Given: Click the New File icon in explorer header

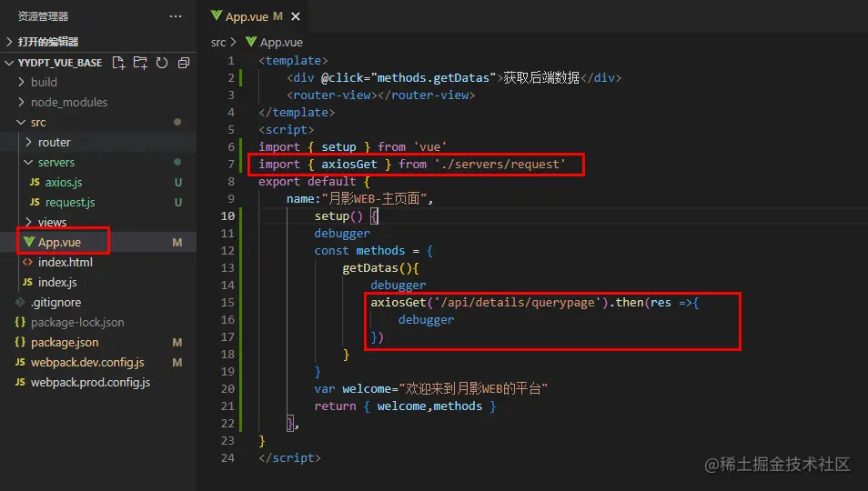Looking at the screenshot, I should (x=118, y=63).
